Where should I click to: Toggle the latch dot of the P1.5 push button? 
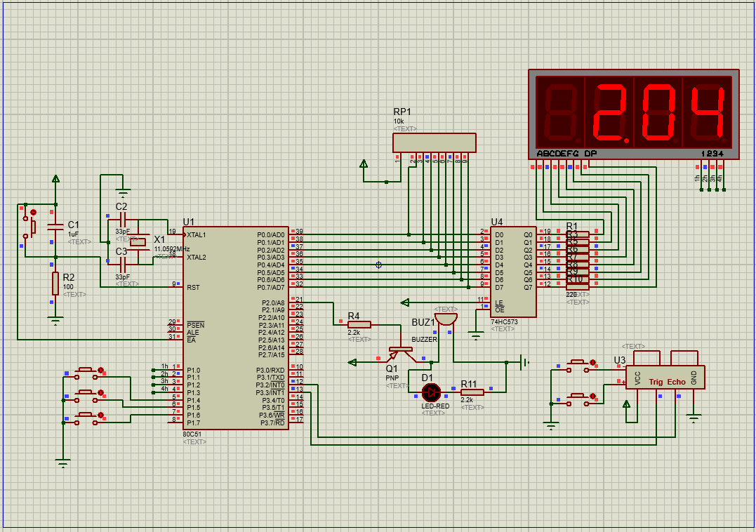(x=101, y=393)
